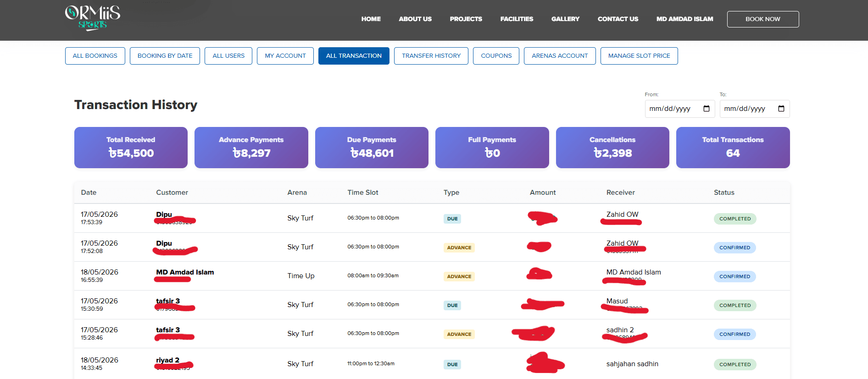Click the Date column header
This screenshot has height=379, width=868.
(89, 192)
